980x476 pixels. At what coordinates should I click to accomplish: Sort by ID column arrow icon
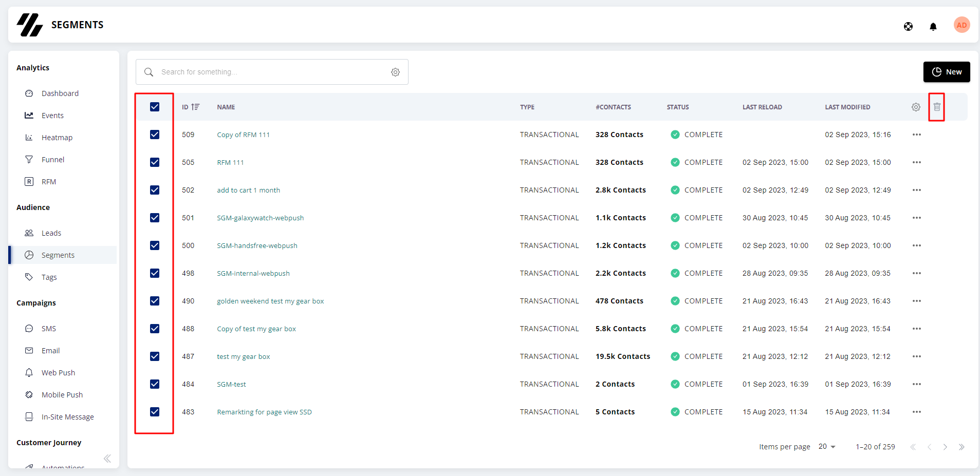point(195,107)
